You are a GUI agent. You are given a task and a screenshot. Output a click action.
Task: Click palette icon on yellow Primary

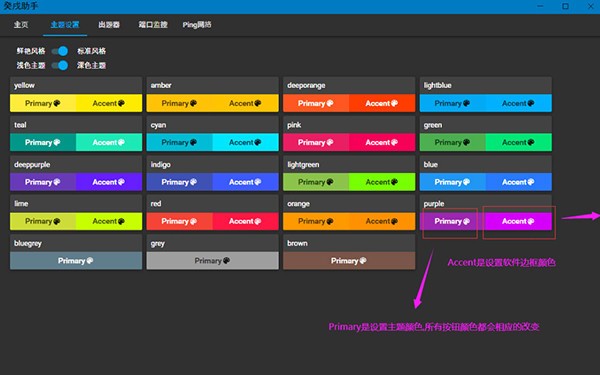[57, 103]
